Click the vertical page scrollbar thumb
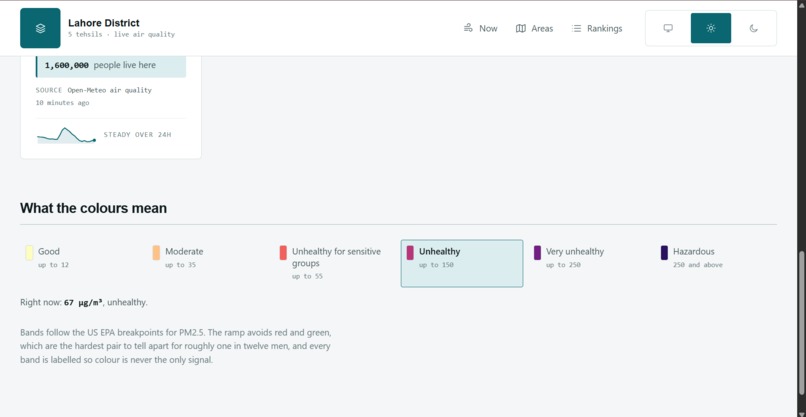806x417 pixels. (801, 322)
